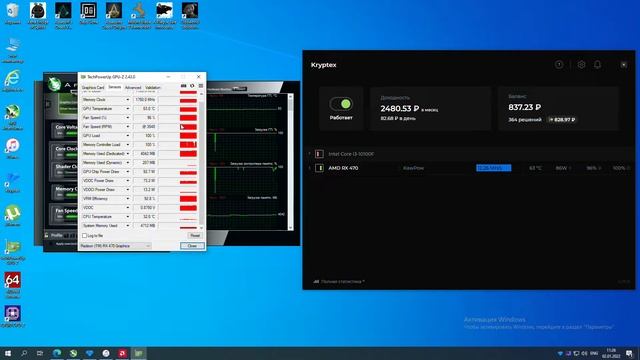Open Fan Speed (%) sensor dropdown
The width and height of the screenshot is (640, 360).
(127, 118)
